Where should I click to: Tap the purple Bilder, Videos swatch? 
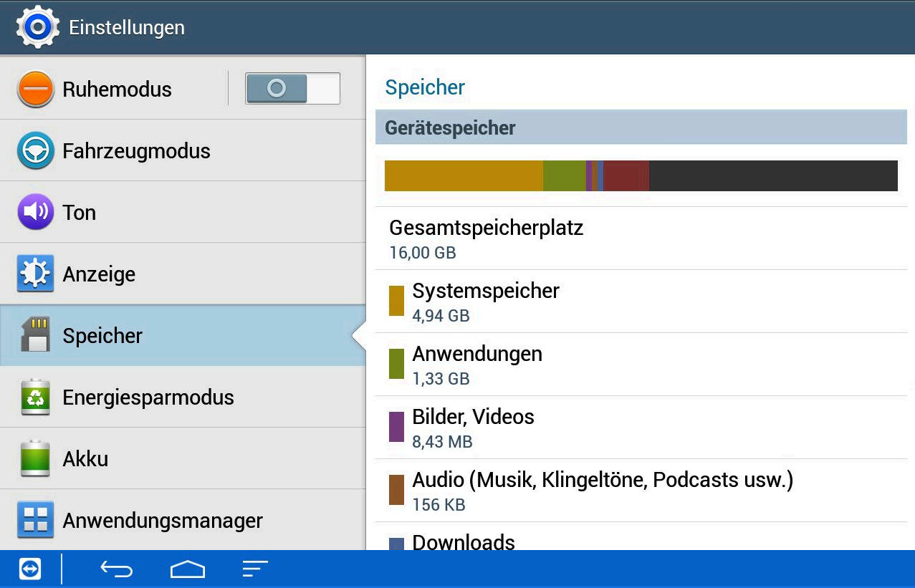coord(396,427)
